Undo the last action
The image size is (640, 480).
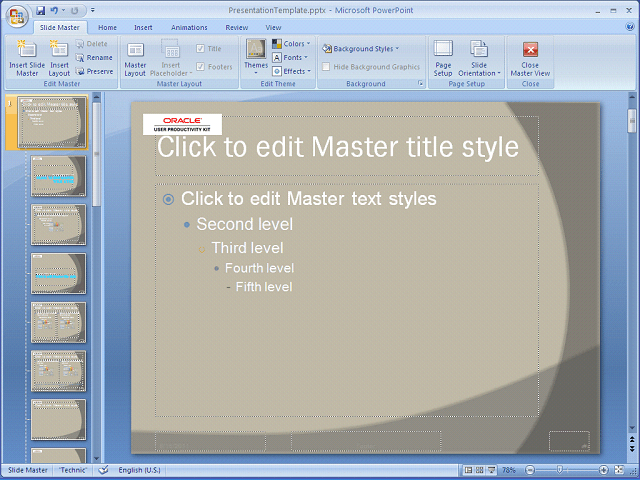(54, 10)
